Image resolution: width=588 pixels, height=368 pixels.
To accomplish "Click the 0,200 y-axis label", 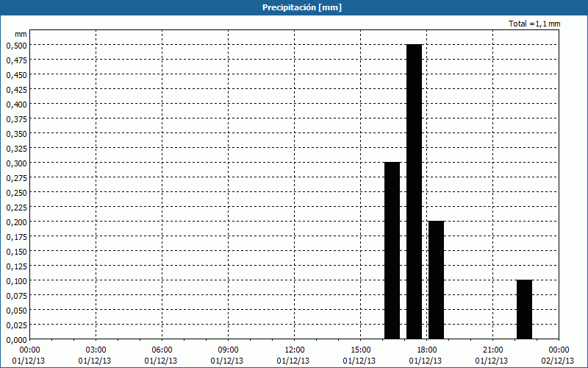I will pos(16,222).
